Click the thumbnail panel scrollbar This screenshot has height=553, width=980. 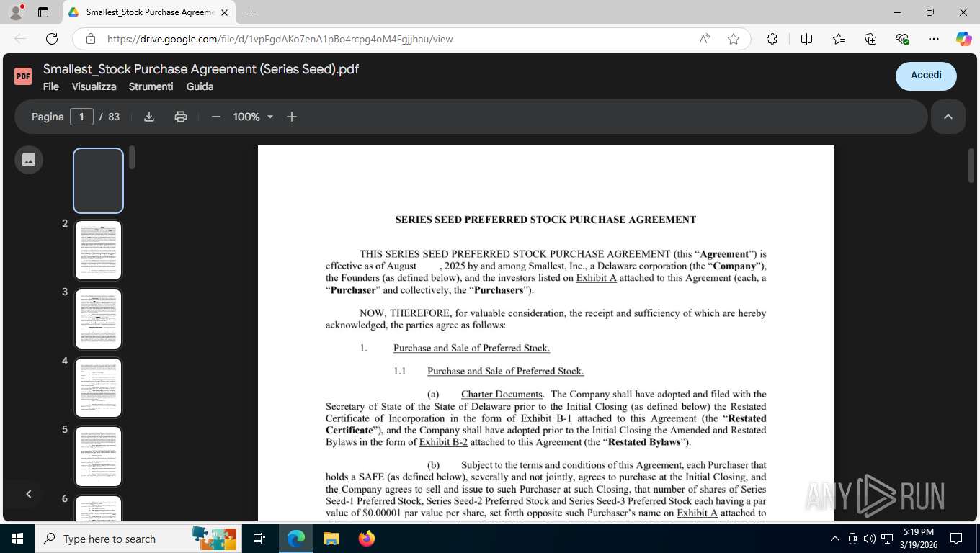tap(132, 158)
